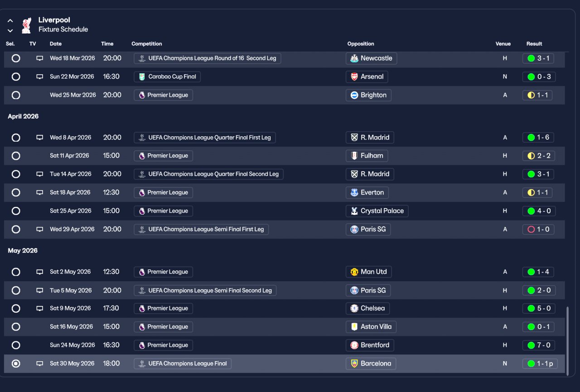This screenshot has height=392, width=580.
Task: Open the Champions League Semi Final Second Leg competition
Action: (205, 291)
